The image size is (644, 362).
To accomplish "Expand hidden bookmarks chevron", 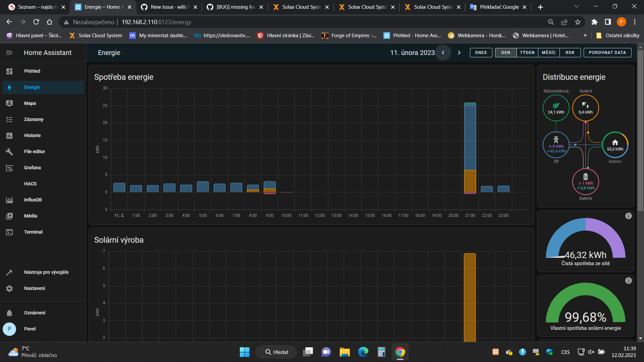I will (x=585, y=35).
